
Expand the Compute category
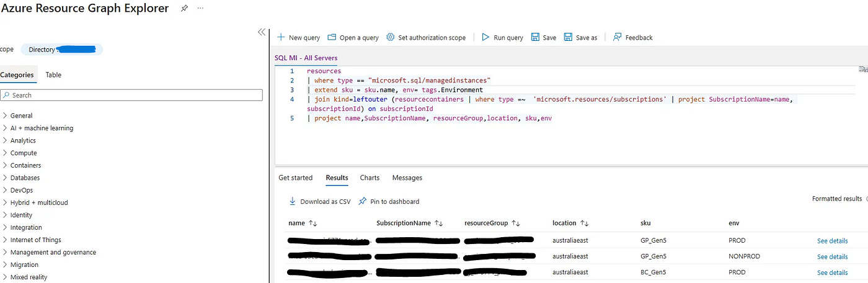tap(5, 153)
